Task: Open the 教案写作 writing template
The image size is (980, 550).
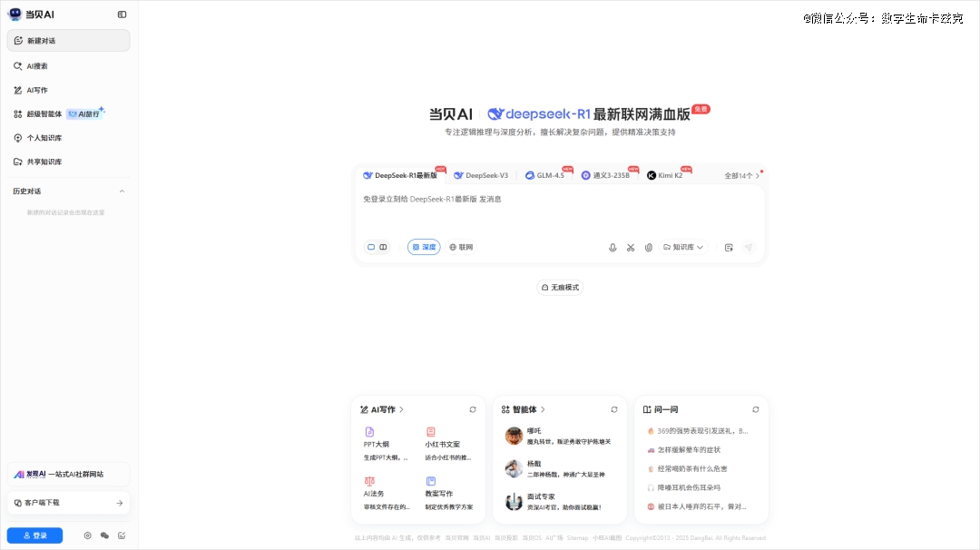Action: [448, 494]
